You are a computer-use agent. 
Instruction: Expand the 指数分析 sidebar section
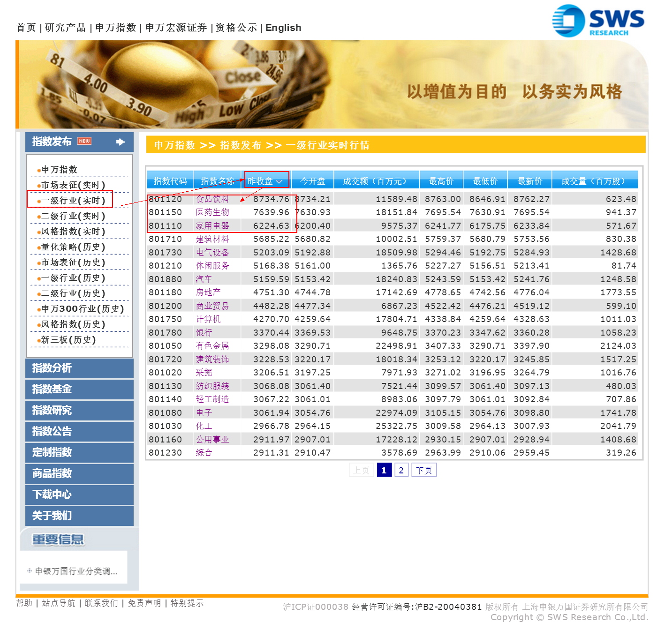click(79, 368)
